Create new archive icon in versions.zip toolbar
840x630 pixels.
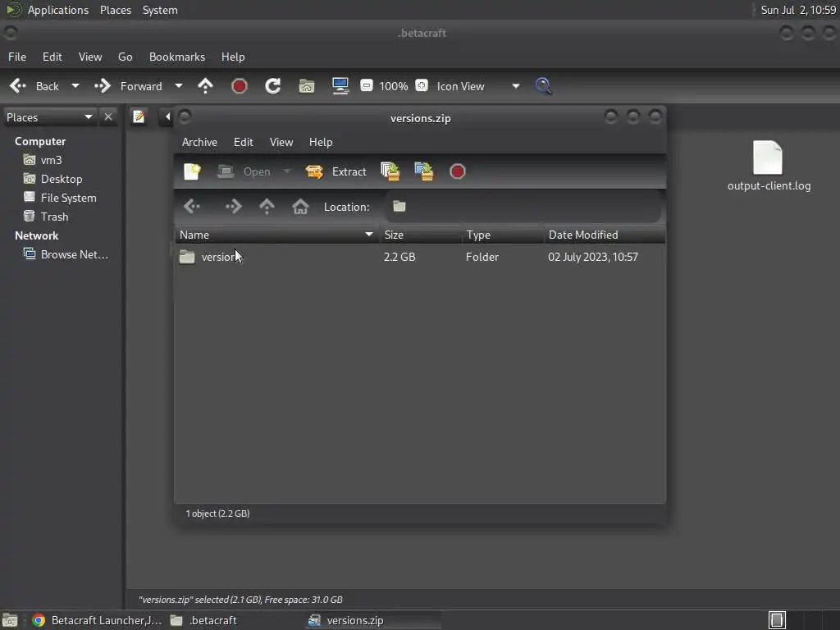[192, 171]
